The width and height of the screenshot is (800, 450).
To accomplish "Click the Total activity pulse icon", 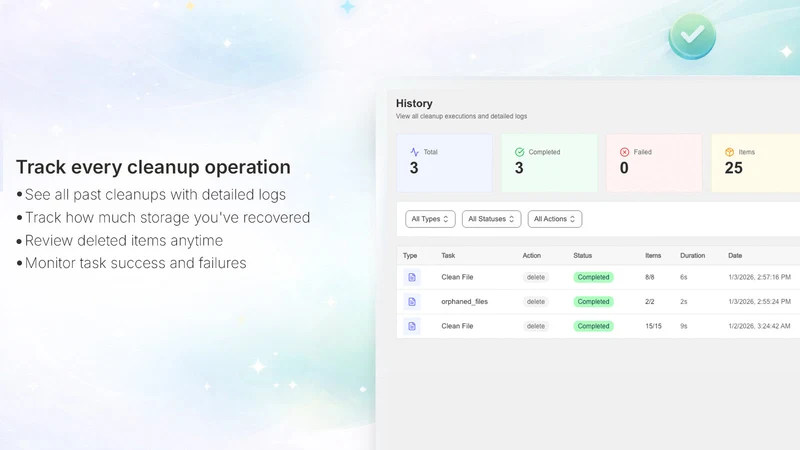I will click(x=414, y=152).
